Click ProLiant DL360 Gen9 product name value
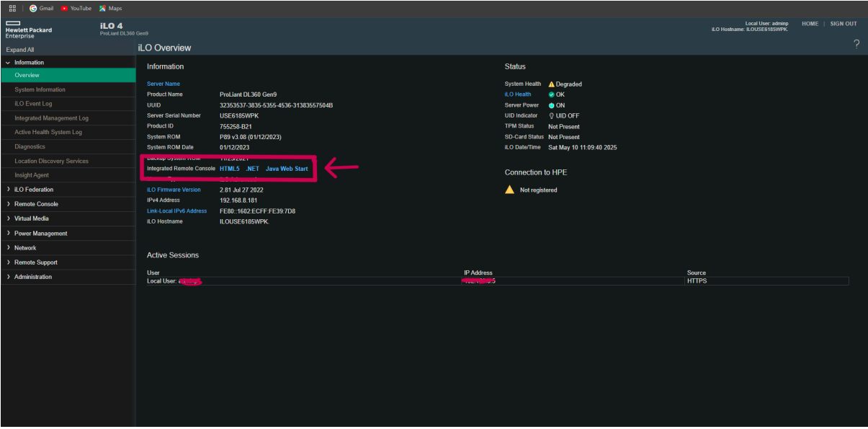Image resolution: width=868 pixels, height=429 pixels. (x=248, y=94)
